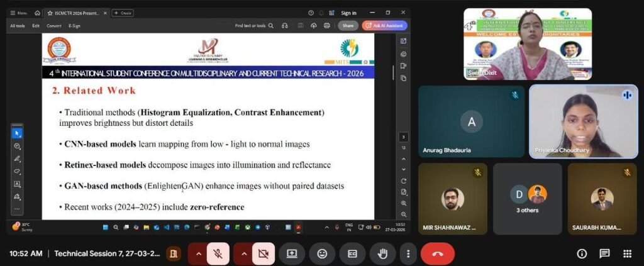Show meeting details info icon
This screenshot has width=644, height=266.
[582, 253]
